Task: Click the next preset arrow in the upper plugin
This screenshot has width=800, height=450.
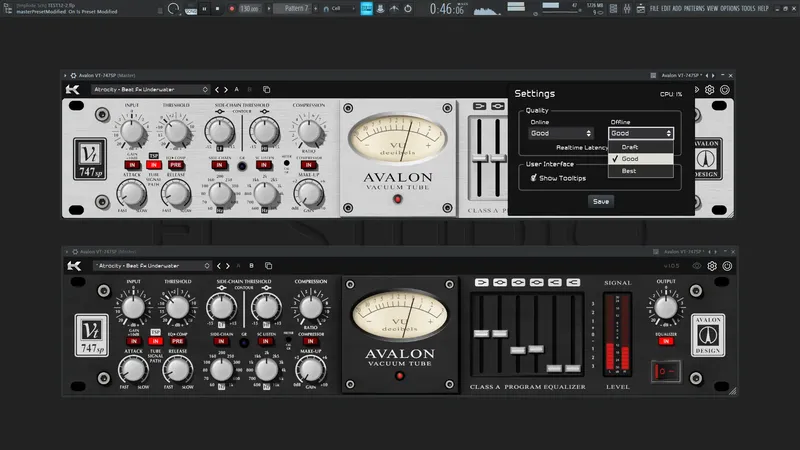Action: [x=226, y=89]
